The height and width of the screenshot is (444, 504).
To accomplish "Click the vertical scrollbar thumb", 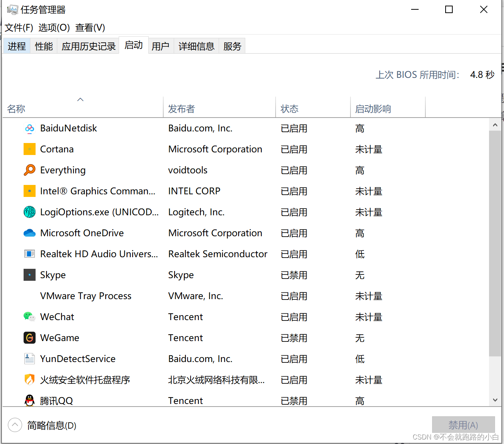I will (495, 243).
